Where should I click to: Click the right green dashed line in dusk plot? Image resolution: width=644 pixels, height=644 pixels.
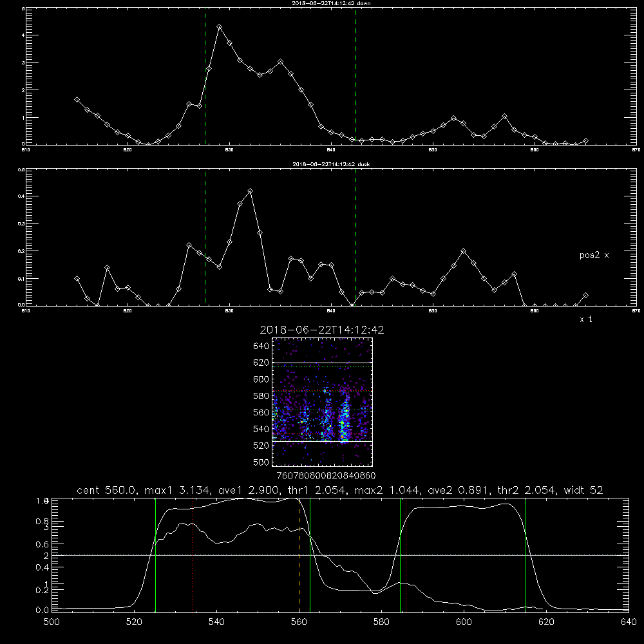[355, 237]
